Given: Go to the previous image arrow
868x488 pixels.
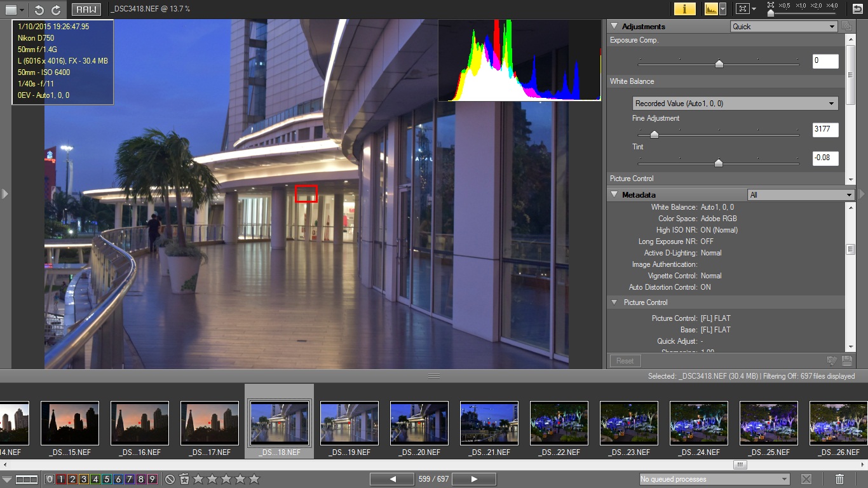Looking at the screenshot, I should tap(392, 479).
